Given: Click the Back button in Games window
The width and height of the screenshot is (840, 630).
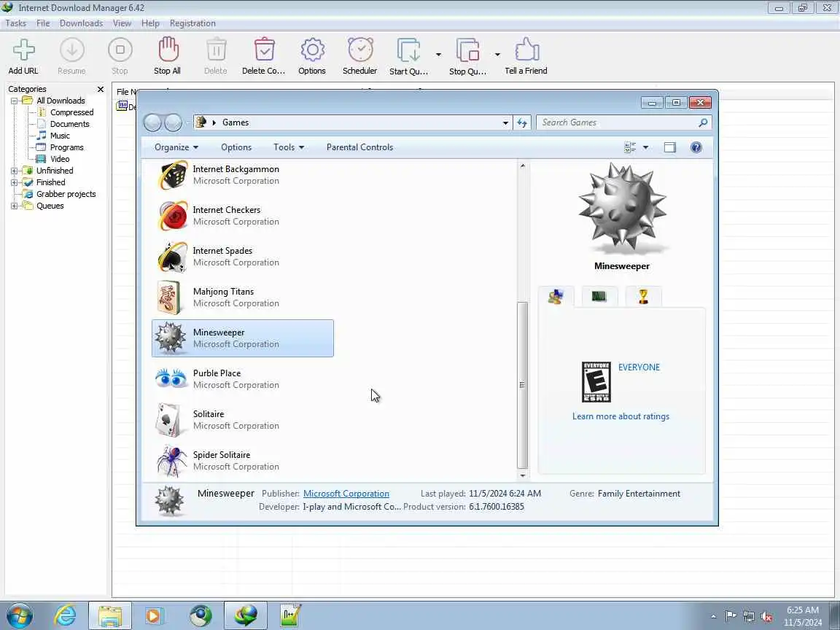Looking at the screenshot, I should (x=152, y=122).
